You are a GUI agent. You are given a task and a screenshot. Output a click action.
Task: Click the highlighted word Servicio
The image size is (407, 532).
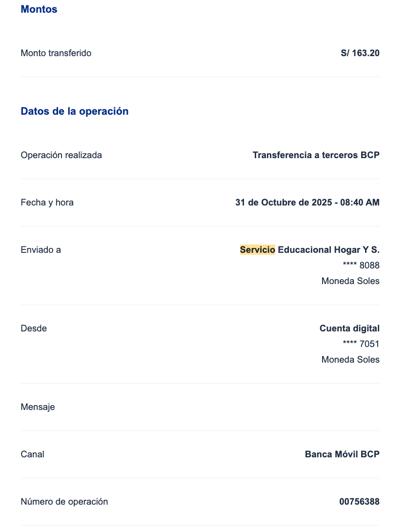coord(258,250)
